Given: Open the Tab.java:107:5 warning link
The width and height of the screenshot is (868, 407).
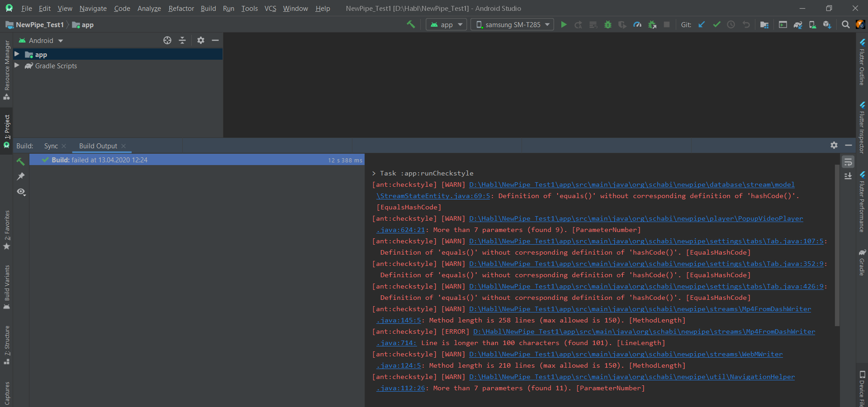Looking at the screenshot, I should click(646, 241).
